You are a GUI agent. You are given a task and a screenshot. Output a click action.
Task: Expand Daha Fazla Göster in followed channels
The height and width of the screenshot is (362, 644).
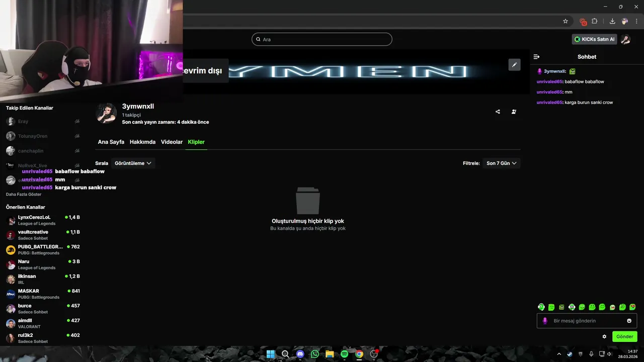tap(24, 194)
